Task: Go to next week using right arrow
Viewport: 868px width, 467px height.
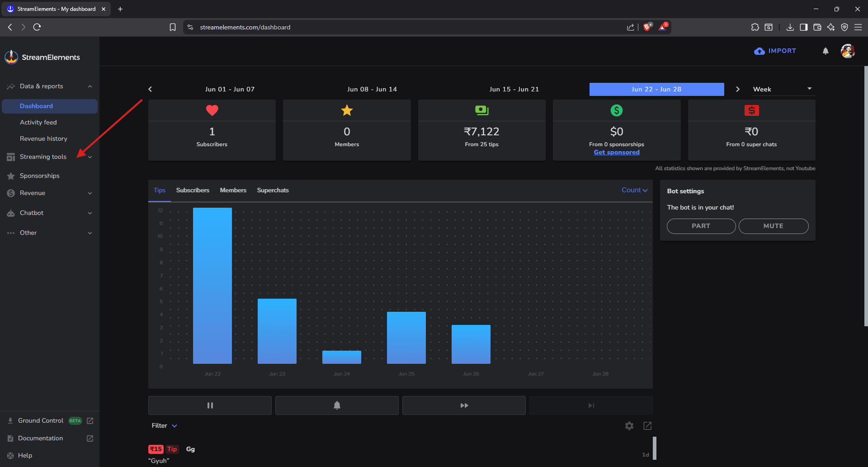Action: (738, 89)
